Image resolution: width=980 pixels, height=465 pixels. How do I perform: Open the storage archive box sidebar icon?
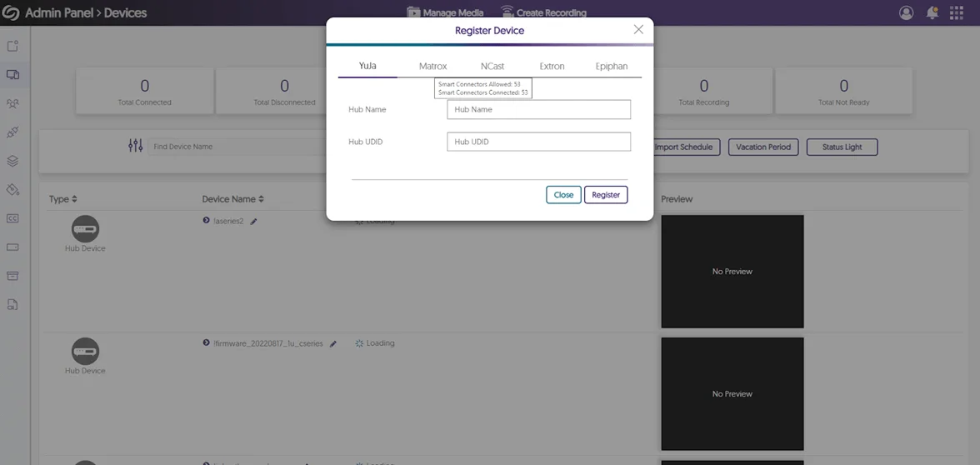pyautogui.click(x=12, y=276)
